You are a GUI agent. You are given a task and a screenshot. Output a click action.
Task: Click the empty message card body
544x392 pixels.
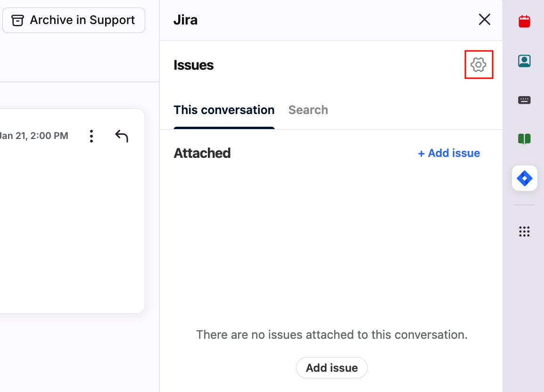click(x=71, y=226)
